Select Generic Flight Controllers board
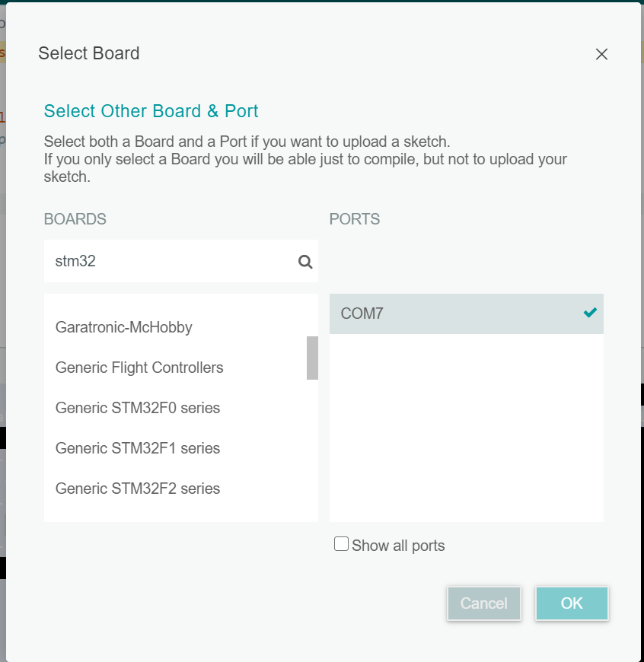This screenshot has height=662, width=644. [139, 368]
